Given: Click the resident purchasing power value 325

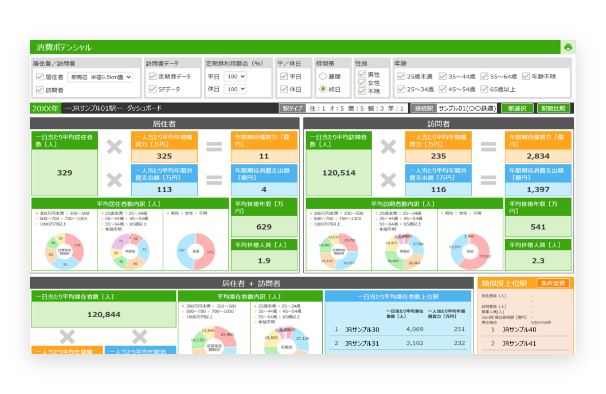Looking at the screenshot, I should click(x=164, y=156).
